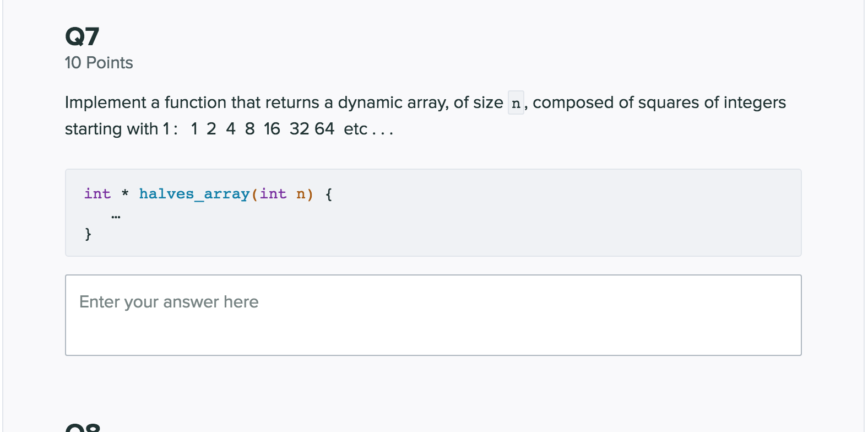868x432 pixels.
Task: Select the number 64 in the sequence
Action: click(324, 128)
